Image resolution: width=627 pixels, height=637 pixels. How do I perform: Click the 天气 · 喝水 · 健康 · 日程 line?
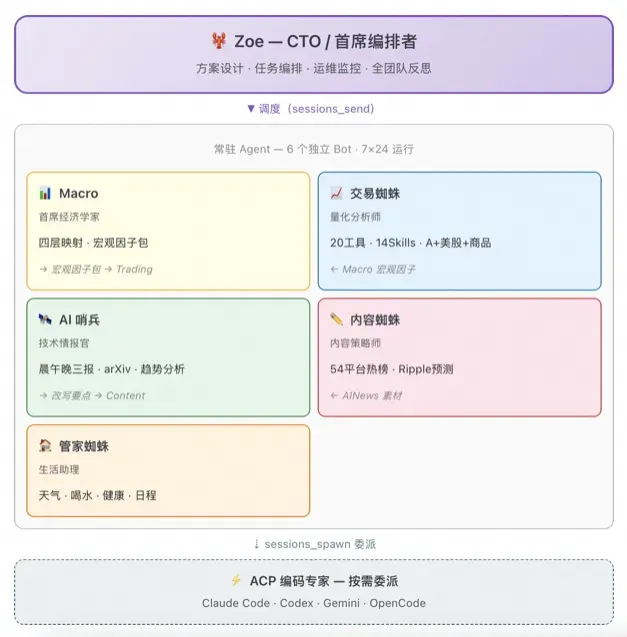97,495
